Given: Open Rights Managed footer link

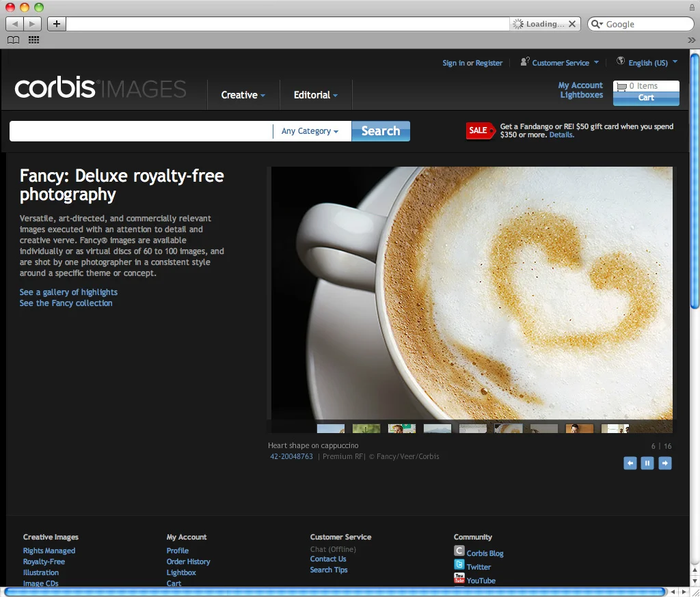Looking at the screenshot, I should click(49, 551).
